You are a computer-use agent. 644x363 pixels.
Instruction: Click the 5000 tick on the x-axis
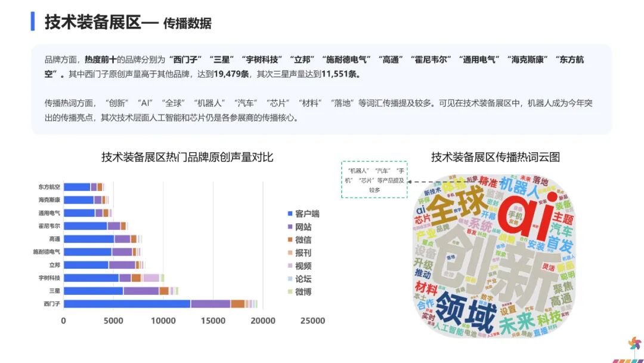(113, 321)
